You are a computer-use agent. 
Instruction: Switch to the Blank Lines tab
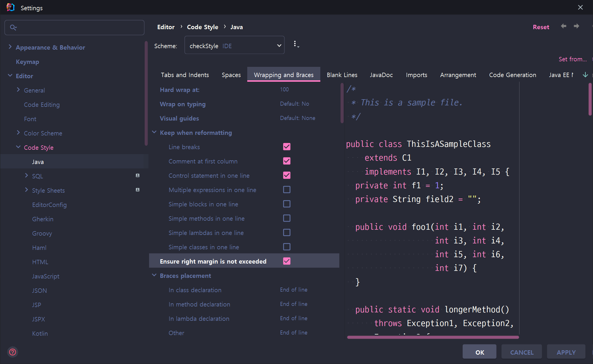[342, 75]
